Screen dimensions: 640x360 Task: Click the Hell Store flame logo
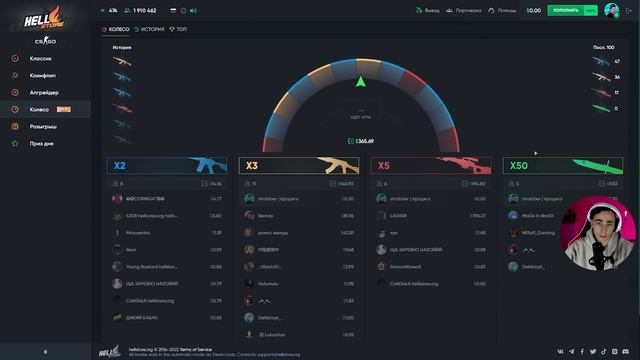click(44, 18)
